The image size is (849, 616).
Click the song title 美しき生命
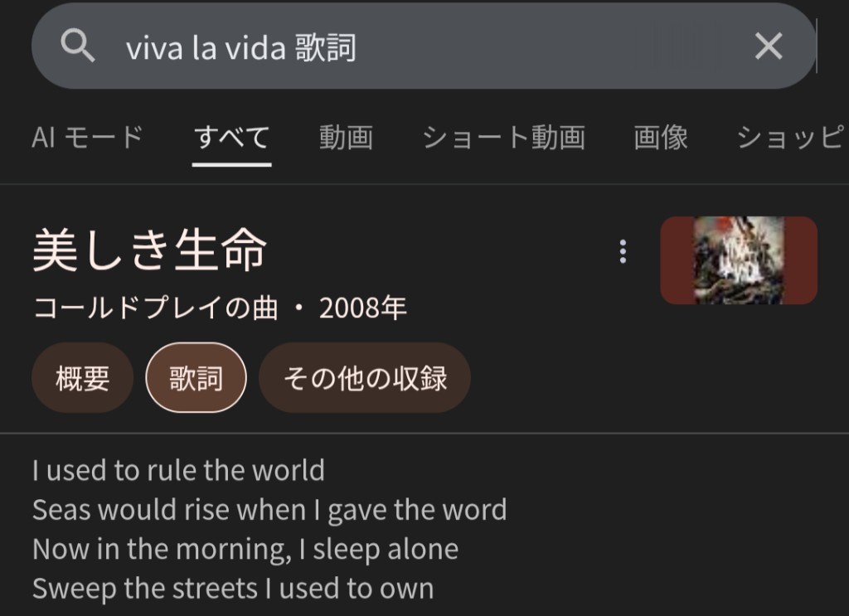[150, 250]
